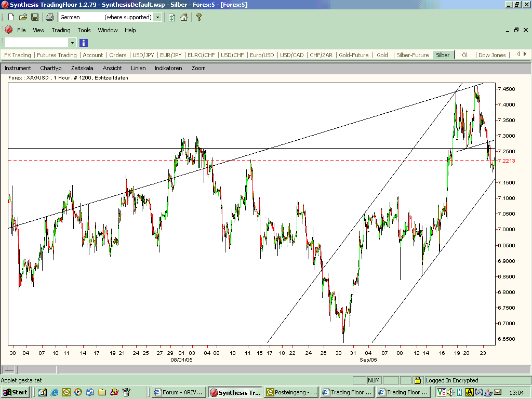Viewport: 532px width, 399px height.
Task: Open the Indikatoren chart menu
Action: pyautogui.click(x=168, y=68)
